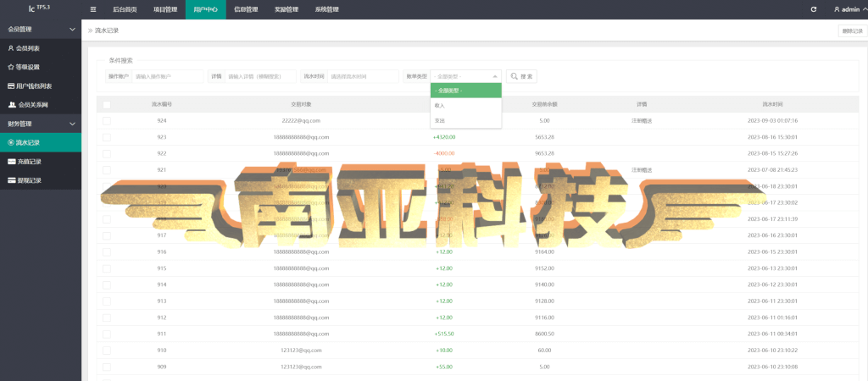Click the 交易对象 column header

point(301,104)
